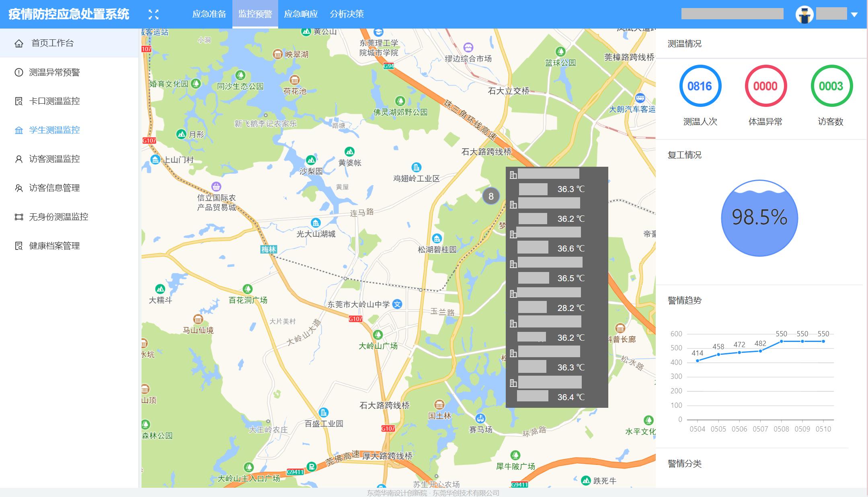Viewport: 868px width, 497px height.
Task: Click the fullscreen expand icon in header
Action: point(153,14)
